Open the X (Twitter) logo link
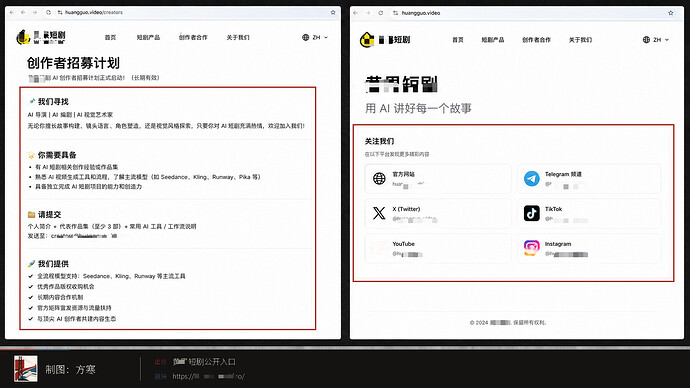The width and height of the screenshot is (690, 388). [379, 213]
